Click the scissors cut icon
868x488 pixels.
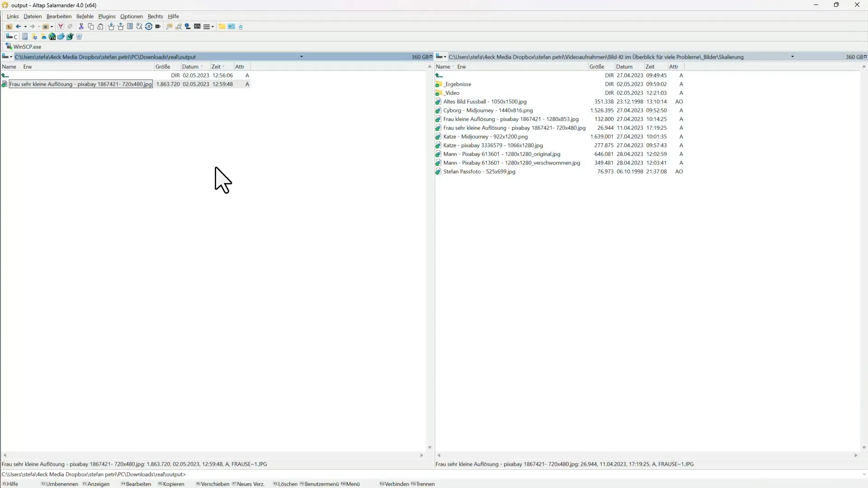pyautogui.click(x=81, y=27)
